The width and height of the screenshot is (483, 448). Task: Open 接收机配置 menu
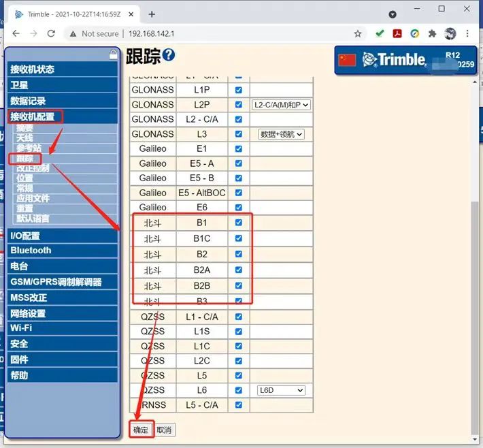63,116
